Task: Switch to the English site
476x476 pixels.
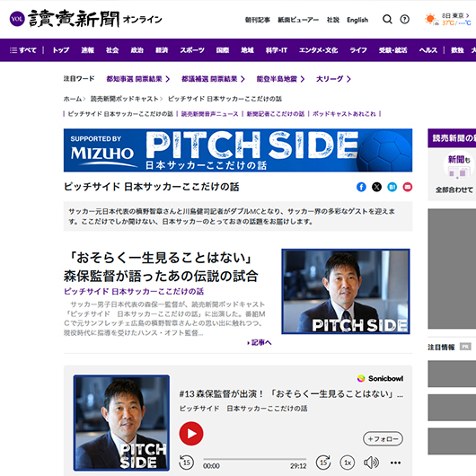Action: (x=357, y=20)
